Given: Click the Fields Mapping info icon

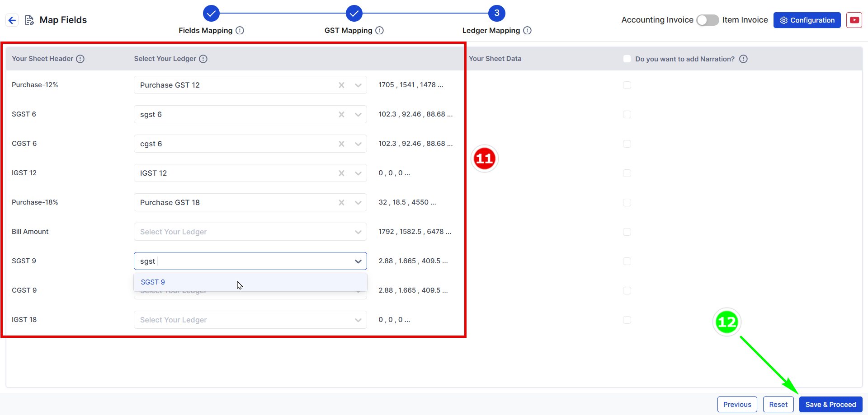Looking at the screenshot, I should (240, 30).
